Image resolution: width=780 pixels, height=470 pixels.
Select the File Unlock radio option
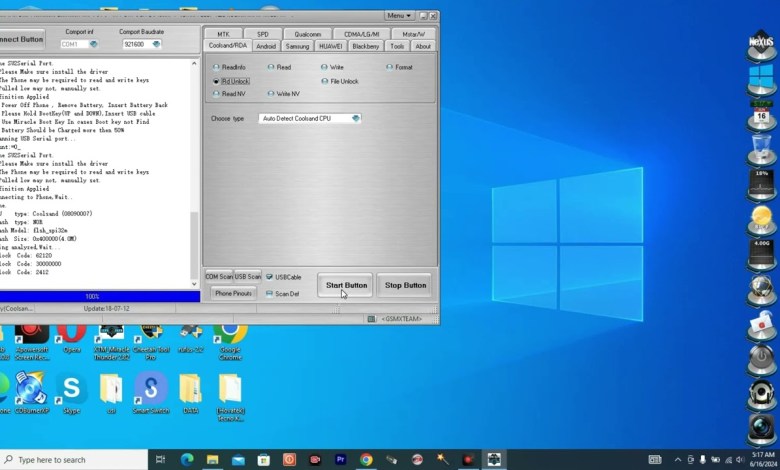[340, 81]
